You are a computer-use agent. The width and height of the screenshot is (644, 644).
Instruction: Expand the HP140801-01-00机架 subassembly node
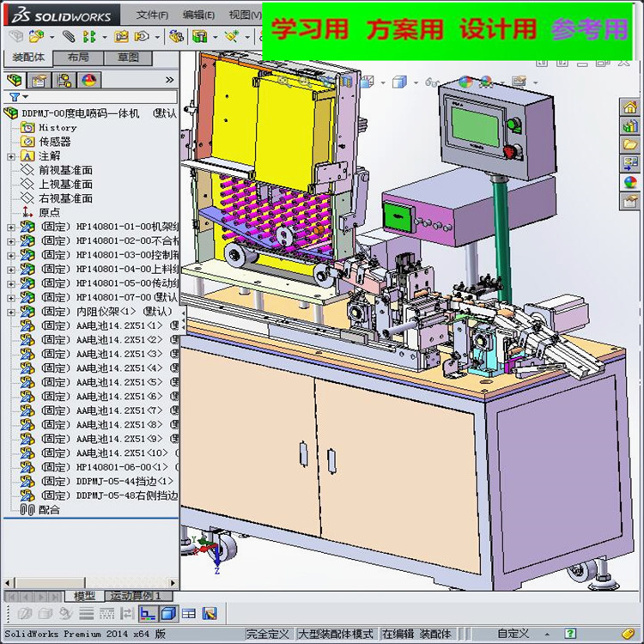[x=11, y=228]
